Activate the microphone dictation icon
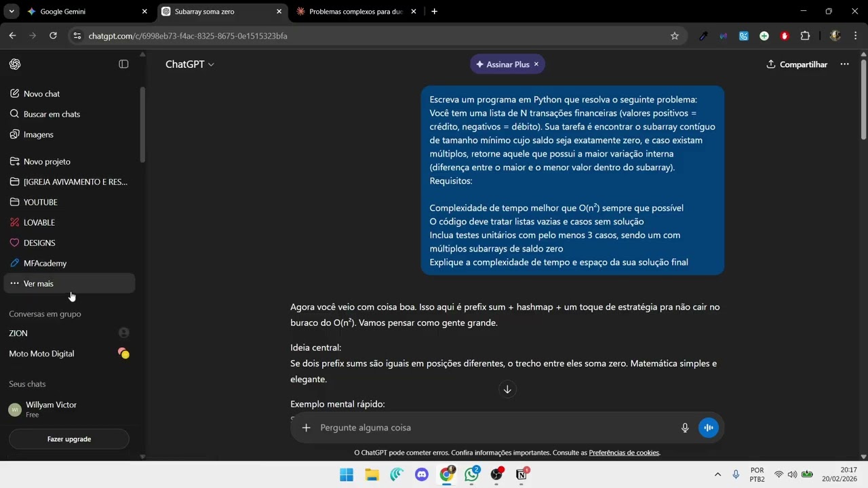Image resolution: width=868 pixels, height=488 pixels. click(x=685, y=428)
